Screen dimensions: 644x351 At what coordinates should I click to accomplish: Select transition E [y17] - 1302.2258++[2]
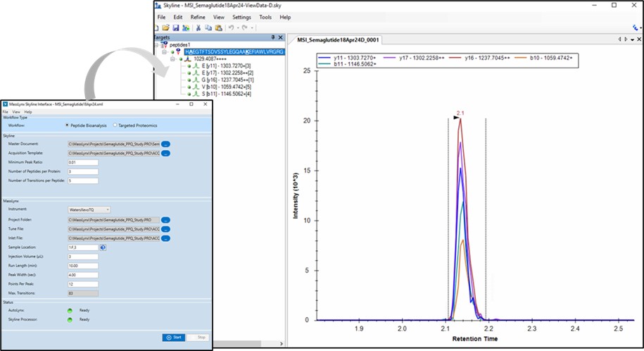(x=227, y=73)
